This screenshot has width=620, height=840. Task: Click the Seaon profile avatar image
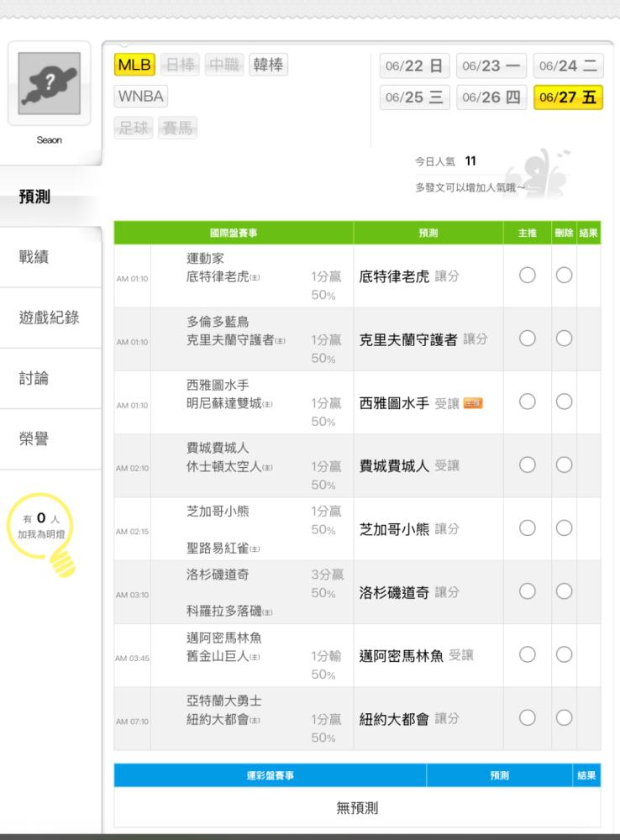click(x=50, y=83)
